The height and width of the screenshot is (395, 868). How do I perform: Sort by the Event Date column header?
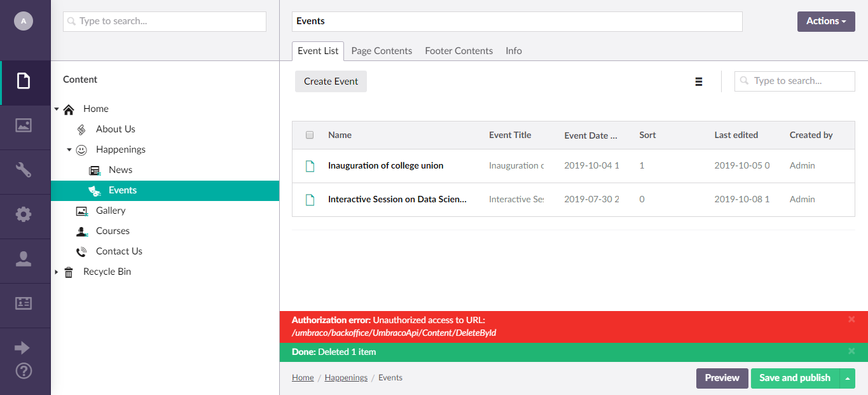click(591, 135)
